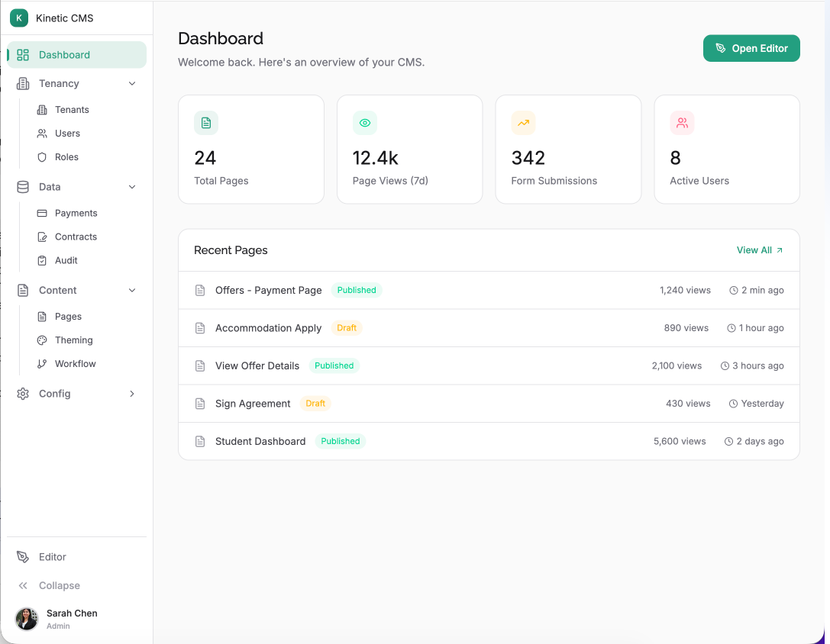This screenshot has width=830, height=644.
Task: Click the Audit clipboard icon
Action: [42, 260]
